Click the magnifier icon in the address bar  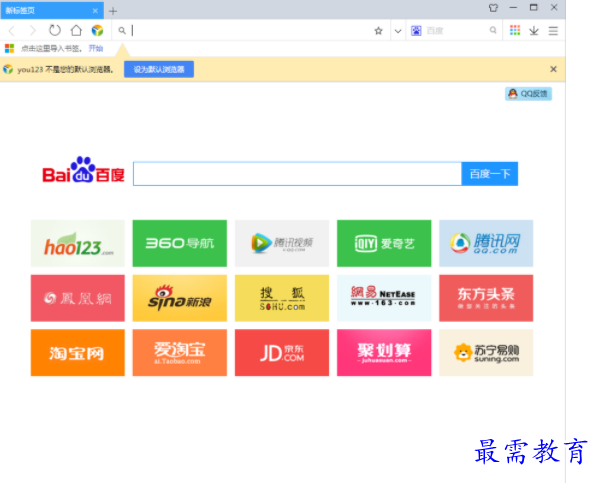point(122,30)
